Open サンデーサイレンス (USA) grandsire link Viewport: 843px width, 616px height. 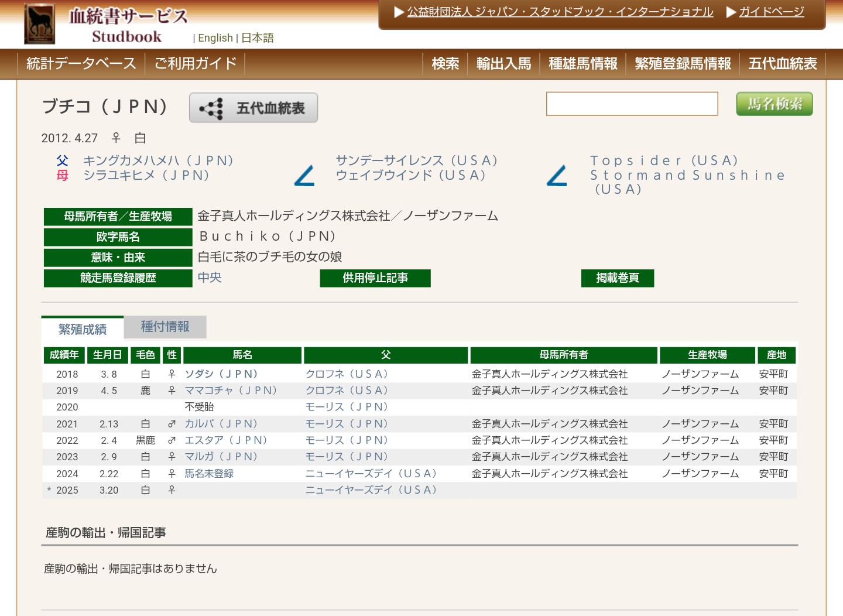(x=416, y=160)
